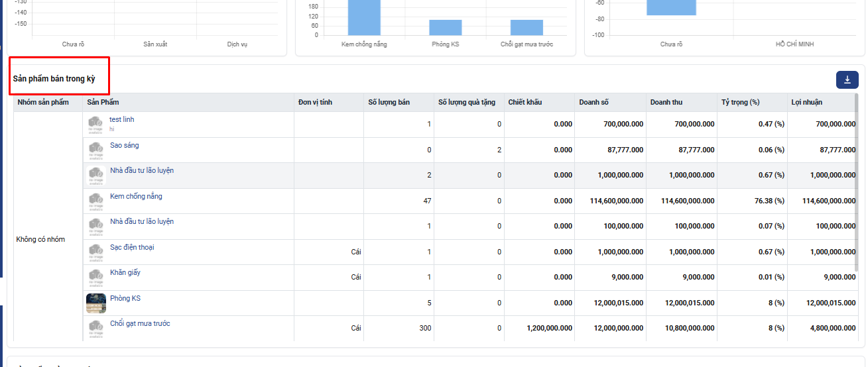Open the Kem chống nắng product link
This screenshot has width=868, height=367.
[x=136, y=196]
